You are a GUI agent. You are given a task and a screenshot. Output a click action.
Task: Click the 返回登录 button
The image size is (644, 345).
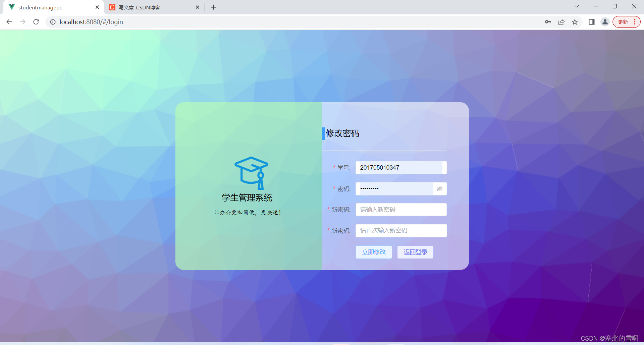pos(415,252)
